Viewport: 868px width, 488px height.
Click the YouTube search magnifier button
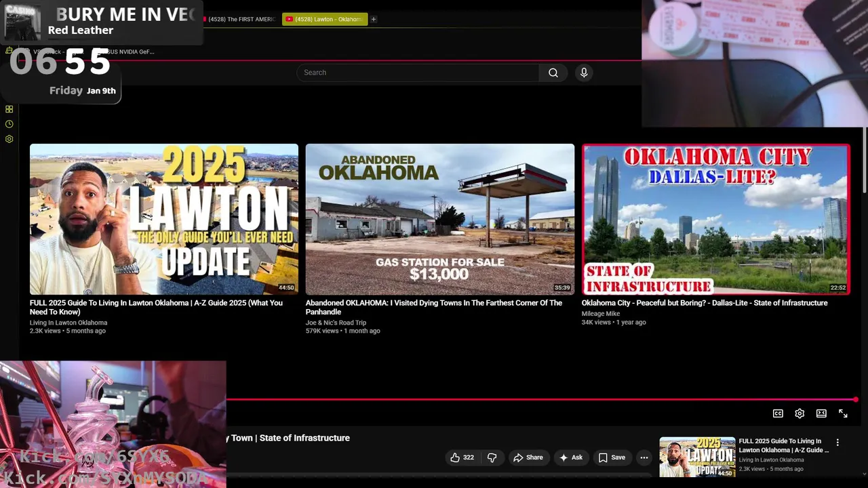point(553,73)
